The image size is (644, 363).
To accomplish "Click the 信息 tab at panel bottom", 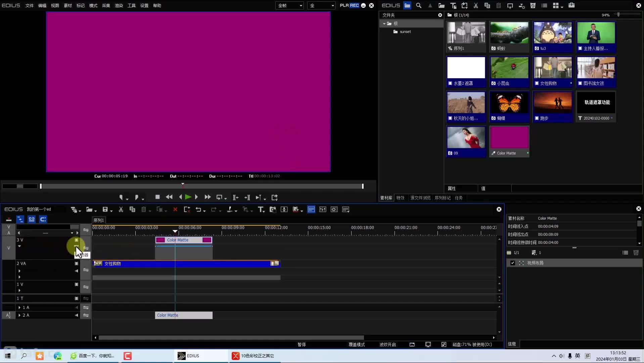I will pos(512,344).
